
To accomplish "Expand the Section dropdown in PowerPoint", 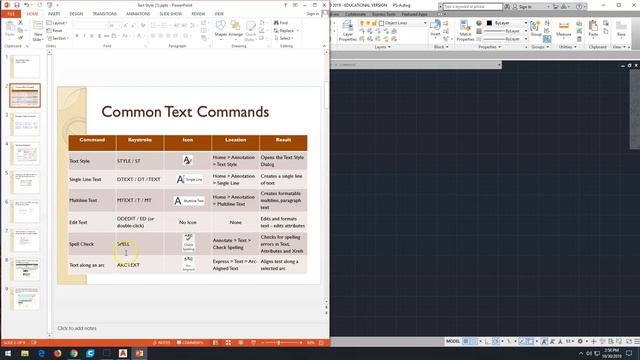I will tap(58, 38).
